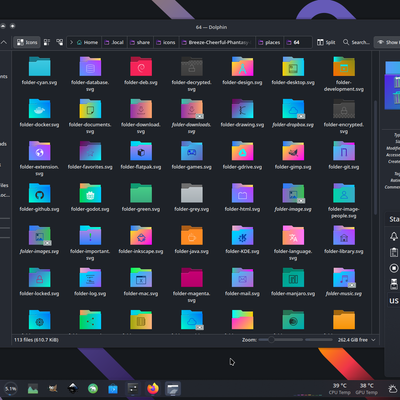Screen dimensions: 400x400
Task: Select folder-language.svg
Action: pos(293,243)
